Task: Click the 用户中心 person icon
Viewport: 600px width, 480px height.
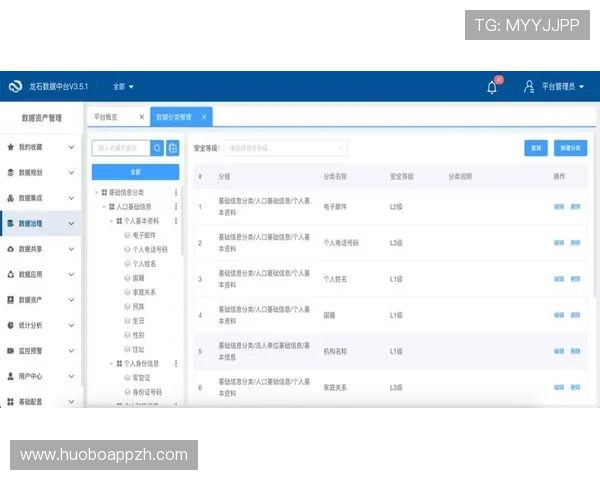Action: [11, 376]
